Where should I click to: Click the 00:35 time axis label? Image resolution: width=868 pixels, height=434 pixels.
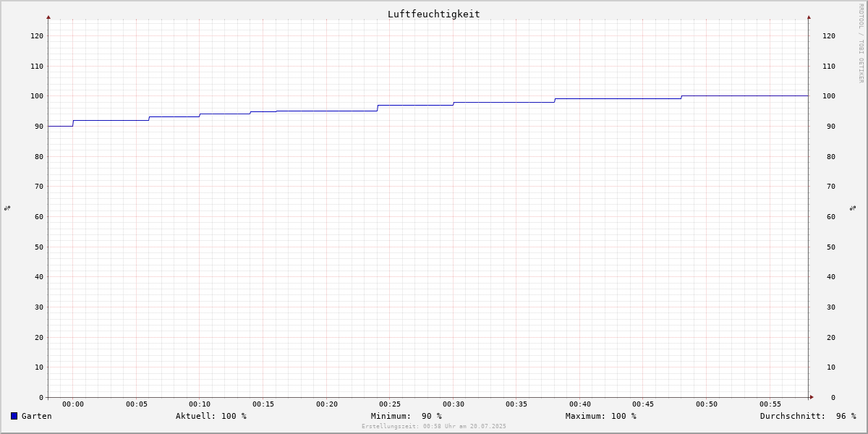516,404
